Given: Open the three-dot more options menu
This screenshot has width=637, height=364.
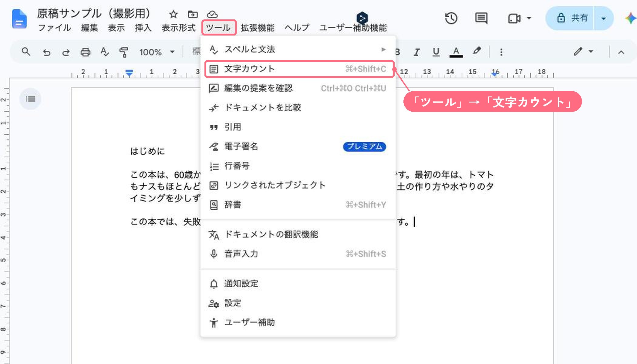Looking at the screenshot, I should click(x=501, y=52).
